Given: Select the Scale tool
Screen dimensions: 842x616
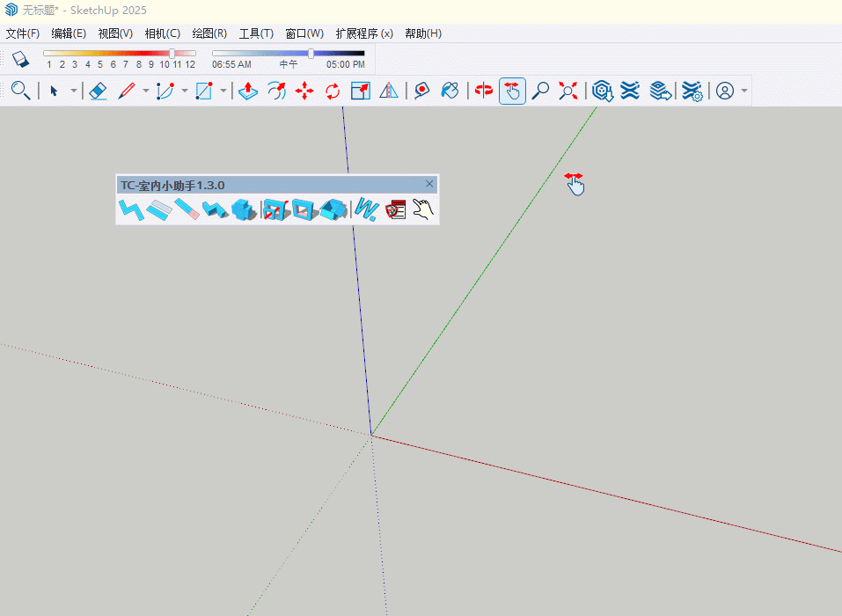Looking at the screenshot, I should coord(361,91).
